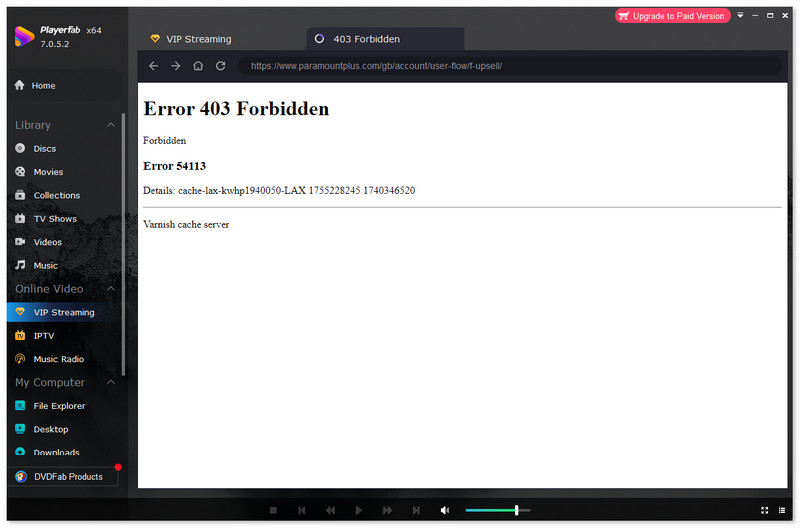Screen dimensions: 800x528
Task: Start playback with the Play button
Action: (359, 510)
